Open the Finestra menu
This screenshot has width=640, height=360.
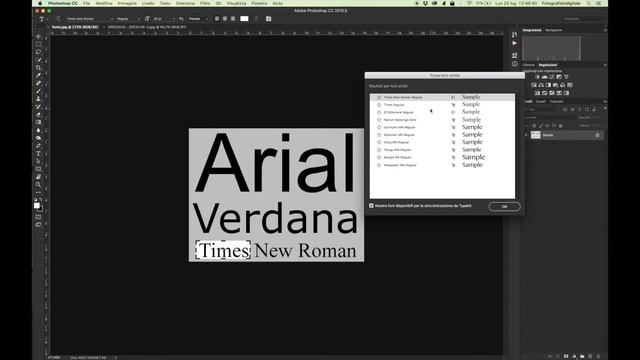coord(259,3)
